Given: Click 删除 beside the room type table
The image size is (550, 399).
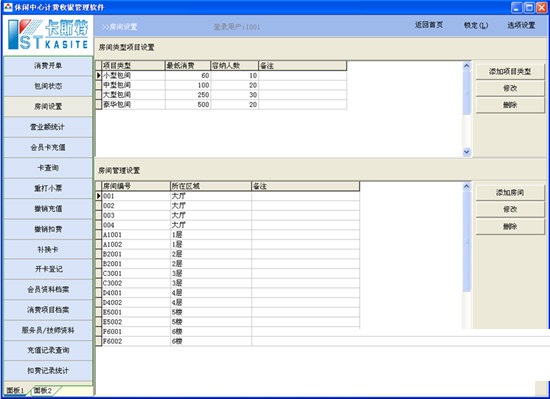Looking at the screenshot, I should [510, 105].
